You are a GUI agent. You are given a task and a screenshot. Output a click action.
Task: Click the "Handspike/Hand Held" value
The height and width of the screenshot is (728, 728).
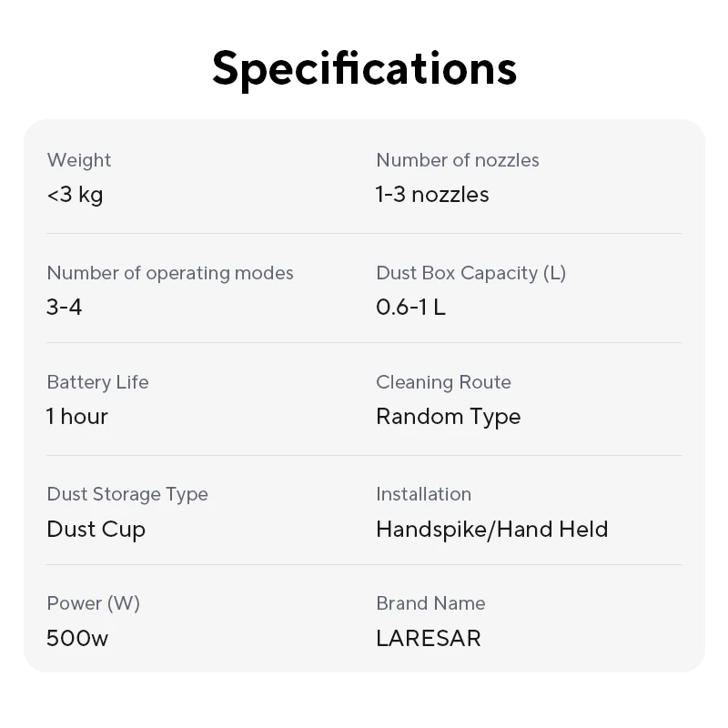[x=491, y=530]
